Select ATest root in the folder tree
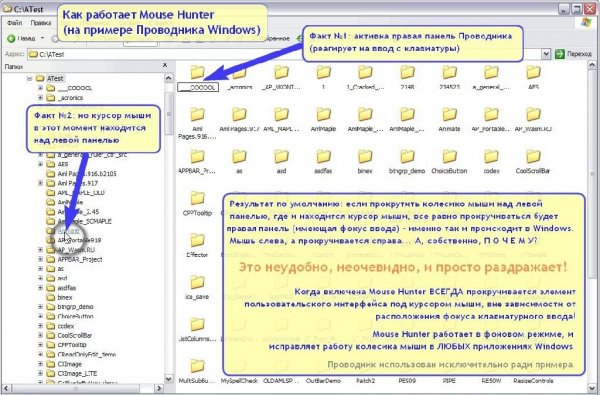 point(55,78)
